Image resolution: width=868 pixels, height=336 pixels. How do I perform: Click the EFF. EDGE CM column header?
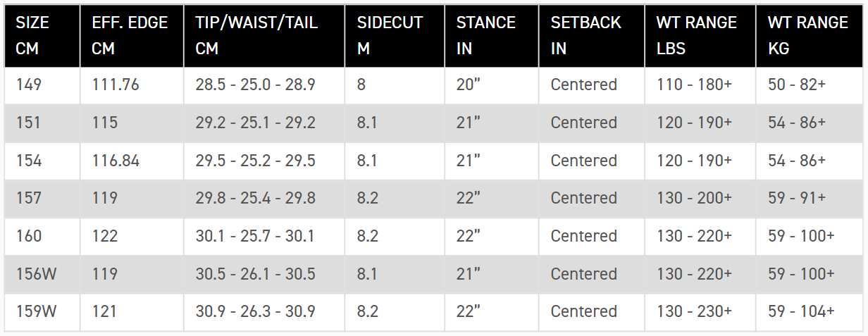point(130,35)
